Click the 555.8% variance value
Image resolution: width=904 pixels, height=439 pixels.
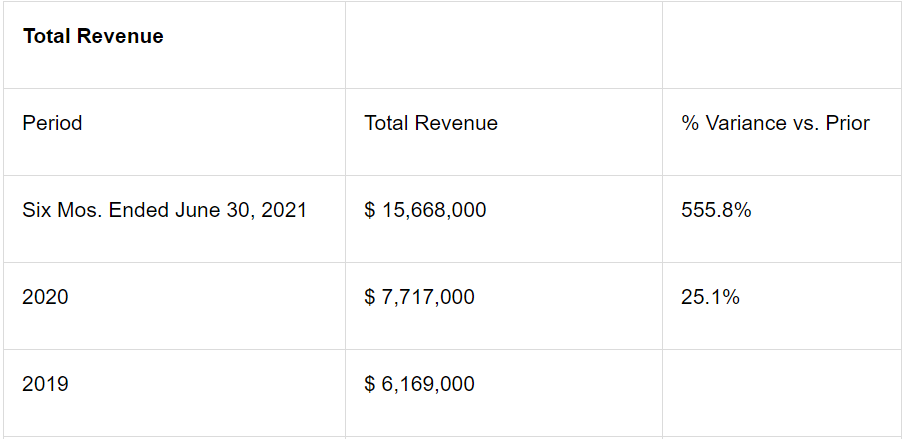pyautogui.click(x=716, y=211)
